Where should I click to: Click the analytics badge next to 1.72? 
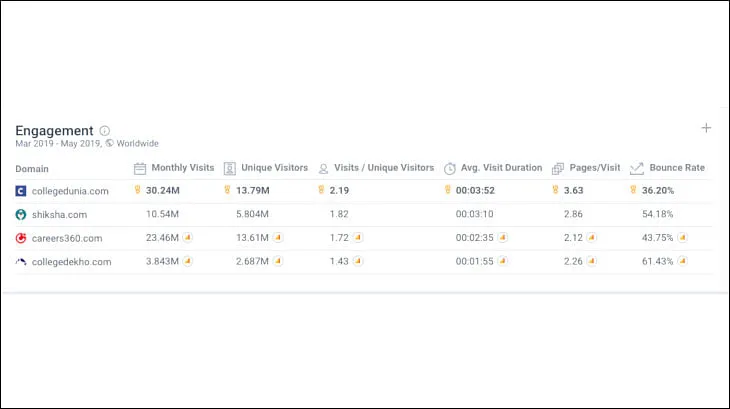[358, 237]
